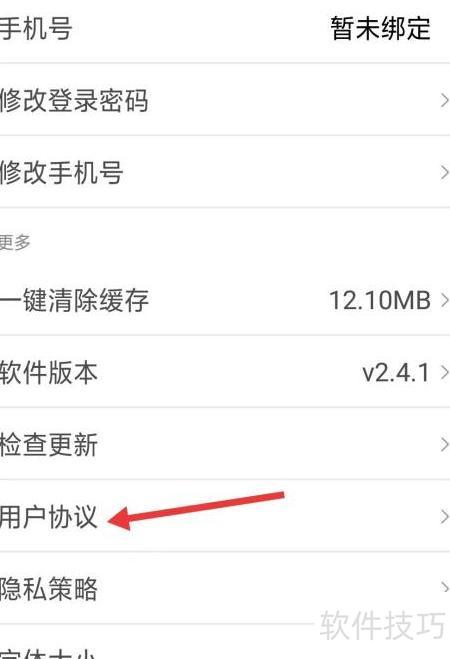Open 修改登录密码 settings entry
The width and height of the screenshot is (450, 659).
pyautogui.click(x=225, y=100)
